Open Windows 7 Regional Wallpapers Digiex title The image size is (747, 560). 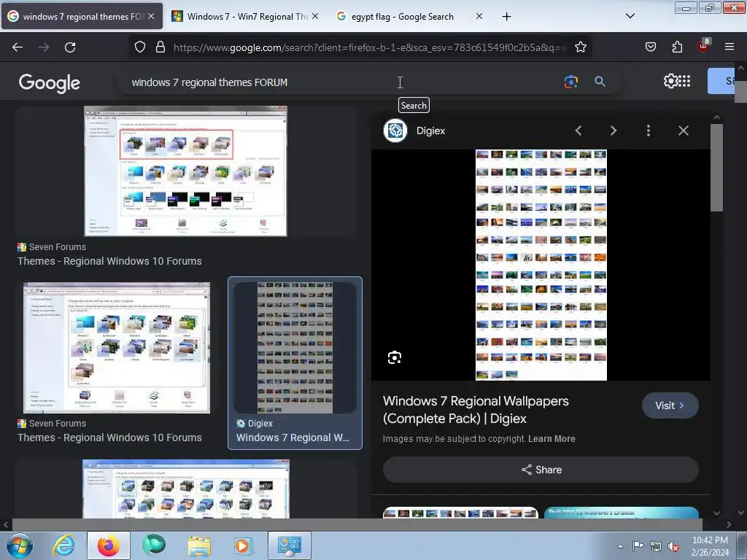point(476,410)
